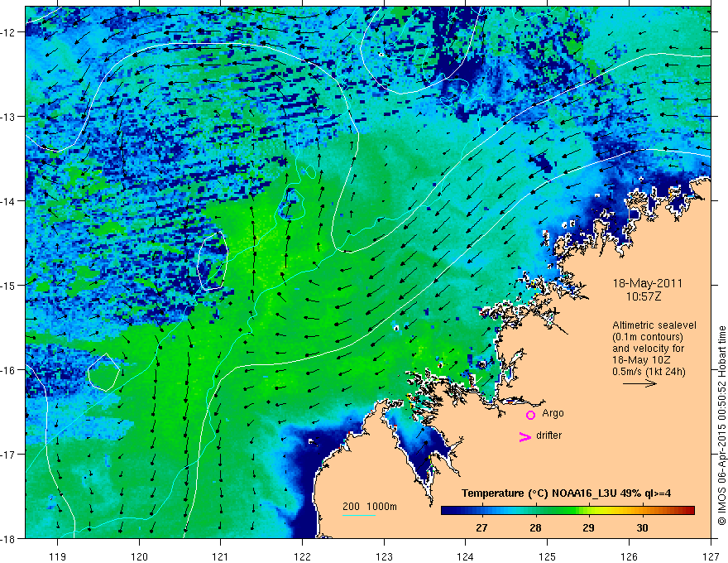This screenshot has width=728, height=563.
Task: Click the latitude axis label -12
Action: (9, 32)
